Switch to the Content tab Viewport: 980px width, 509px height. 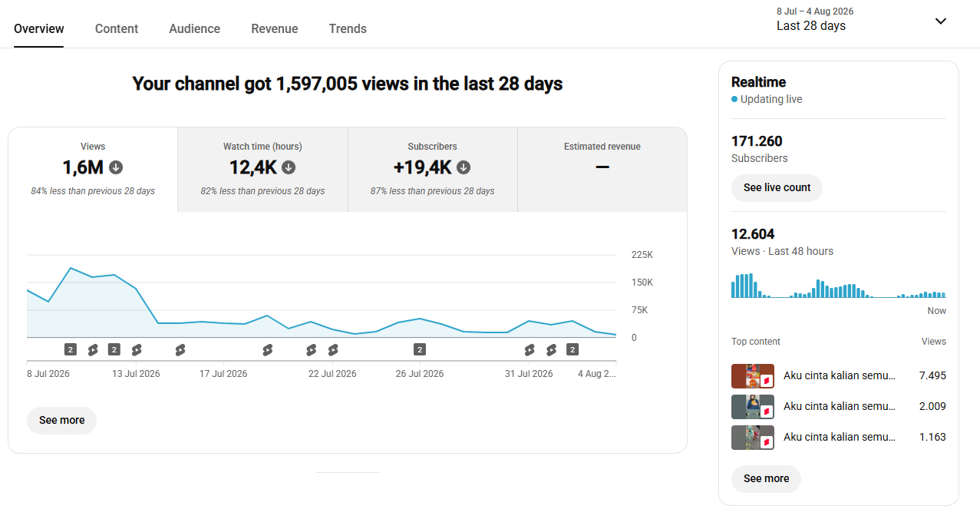coord(117,28)
